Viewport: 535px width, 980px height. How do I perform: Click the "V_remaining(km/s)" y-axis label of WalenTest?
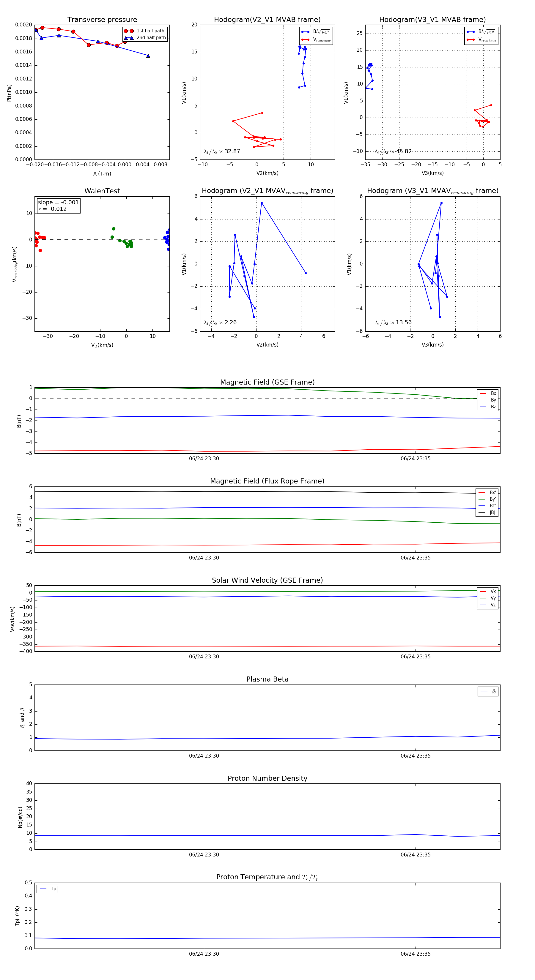pyautogui.click(x=15, y=264)
